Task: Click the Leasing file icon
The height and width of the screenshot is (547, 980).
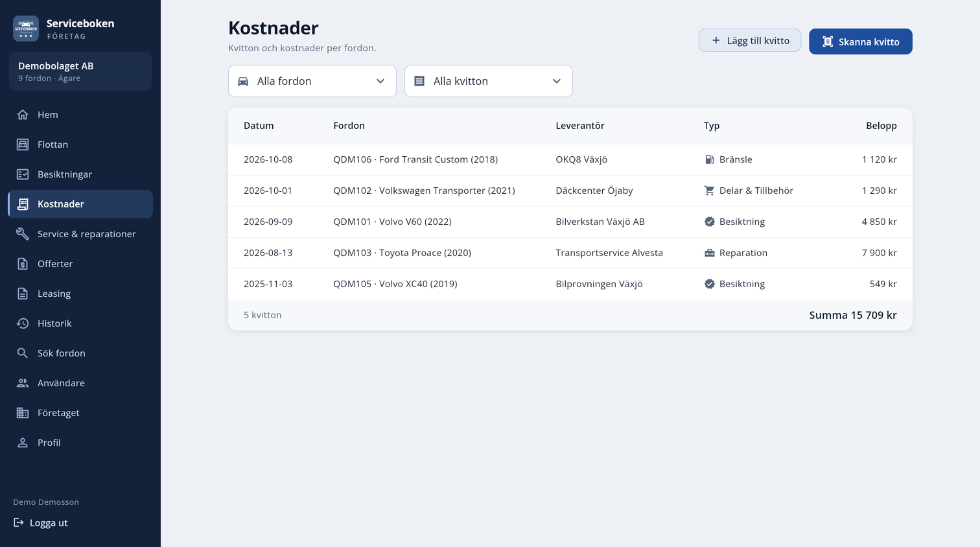Action: 23,294
